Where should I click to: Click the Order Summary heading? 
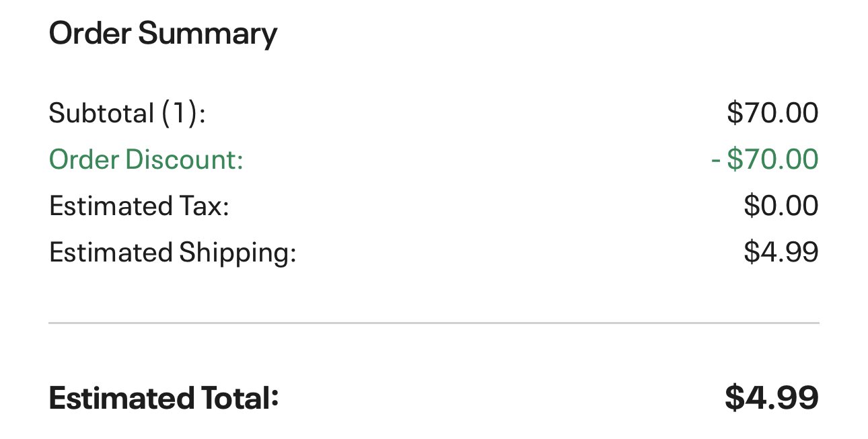click(163, 34)
